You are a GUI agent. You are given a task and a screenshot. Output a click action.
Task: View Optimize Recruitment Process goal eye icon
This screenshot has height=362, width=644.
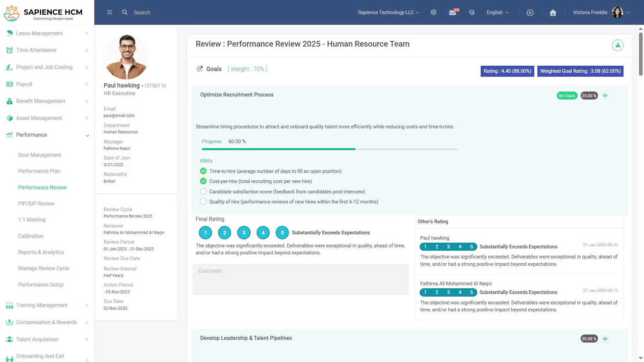pyautogui.click(x=605, y=96)
